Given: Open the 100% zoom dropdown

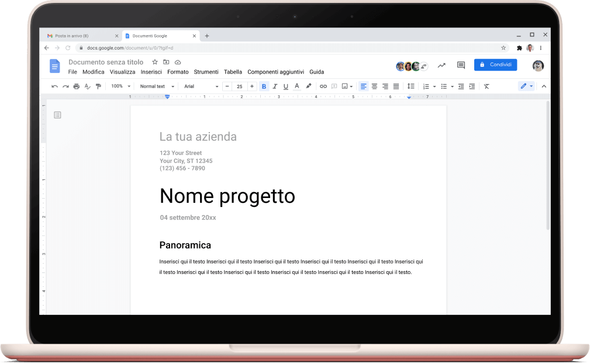Looking at the screenshot, I should (120, 86).
